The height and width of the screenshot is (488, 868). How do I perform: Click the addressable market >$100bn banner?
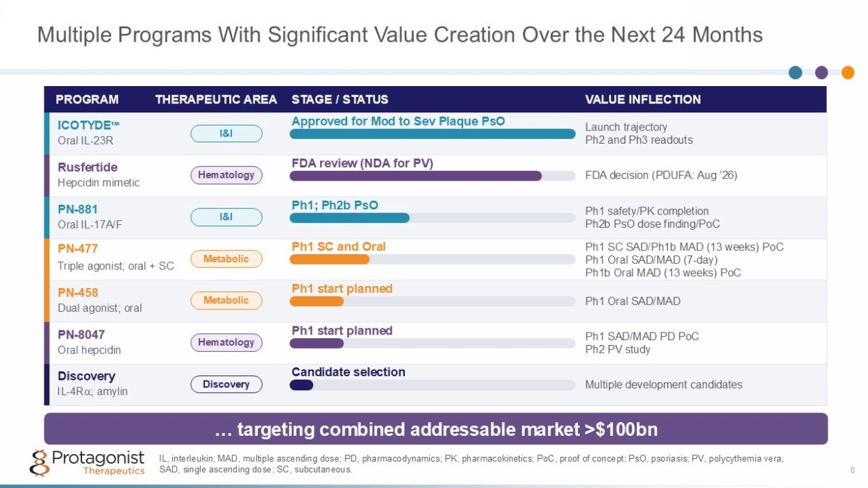pos(435,429)
